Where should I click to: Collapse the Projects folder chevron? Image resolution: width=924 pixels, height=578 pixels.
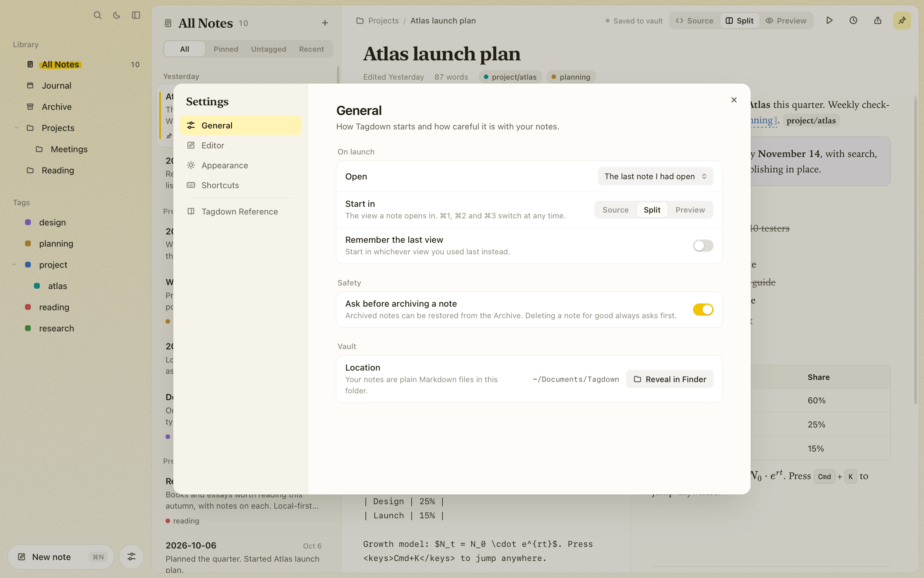coord(16,128)
